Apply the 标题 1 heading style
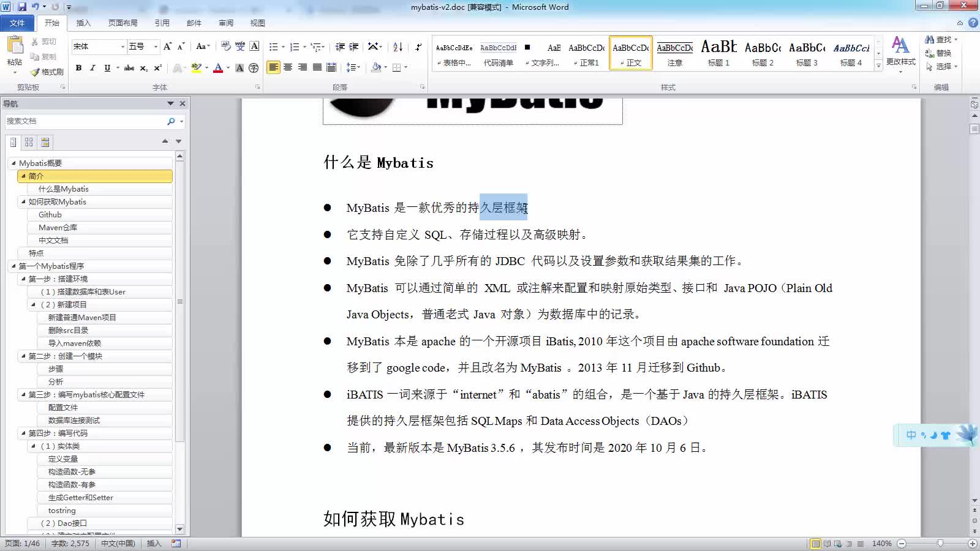 click(718, 53)
